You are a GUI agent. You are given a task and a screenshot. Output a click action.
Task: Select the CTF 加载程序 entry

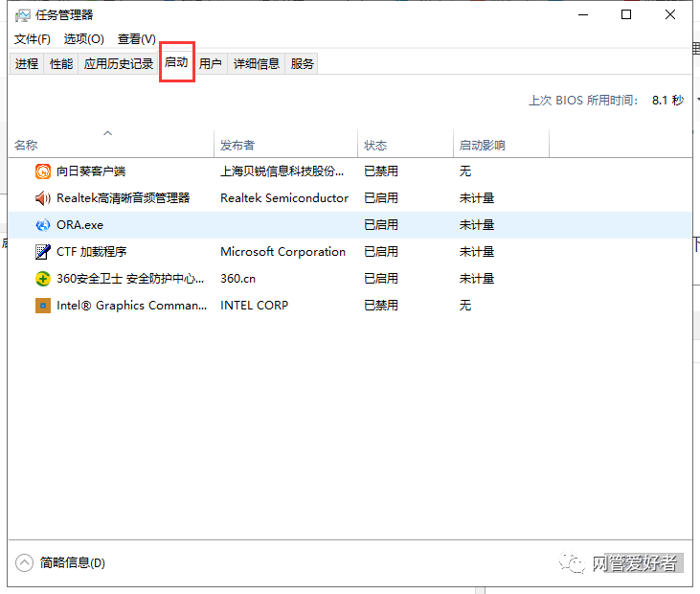click(x=92, y=252)
